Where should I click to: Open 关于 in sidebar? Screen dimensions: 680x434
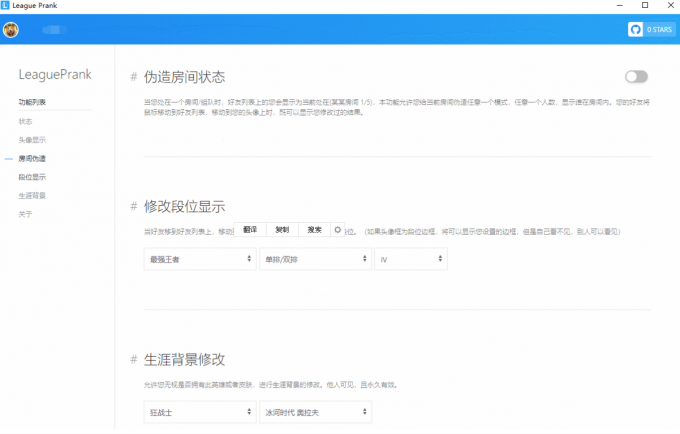pos(25,214)
